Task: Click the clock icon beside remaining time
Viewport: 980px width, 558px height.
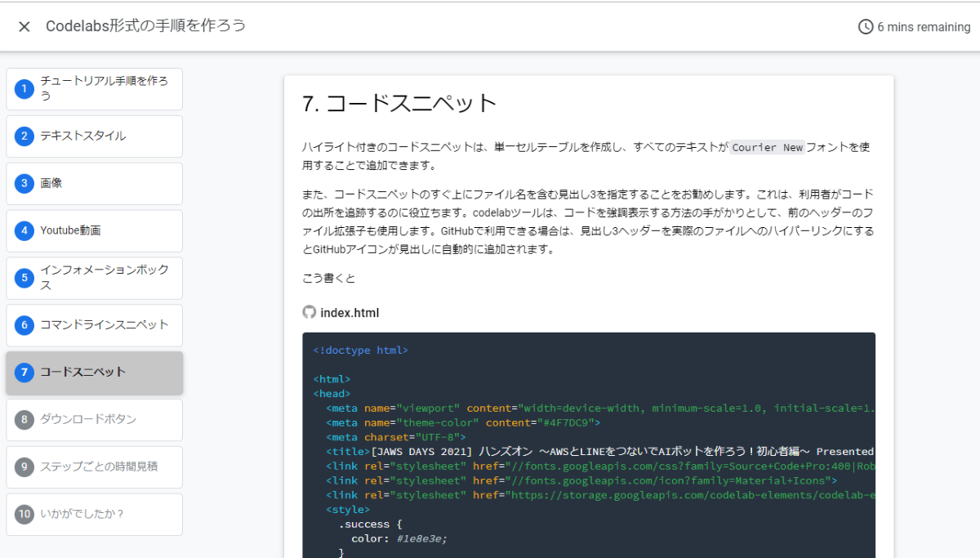Action: click(x=866, y=27)
